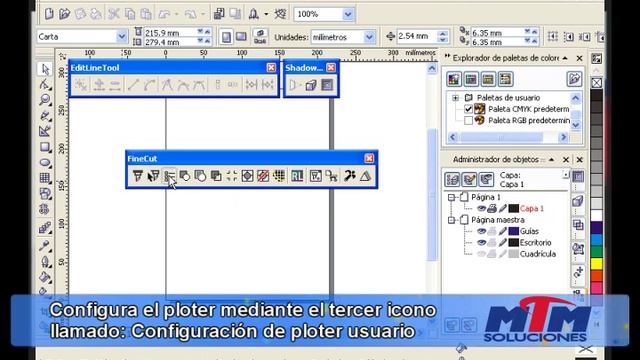640x360 pixels.
Task: Select the Escritorio layer name
Action: tap(535, 242)
